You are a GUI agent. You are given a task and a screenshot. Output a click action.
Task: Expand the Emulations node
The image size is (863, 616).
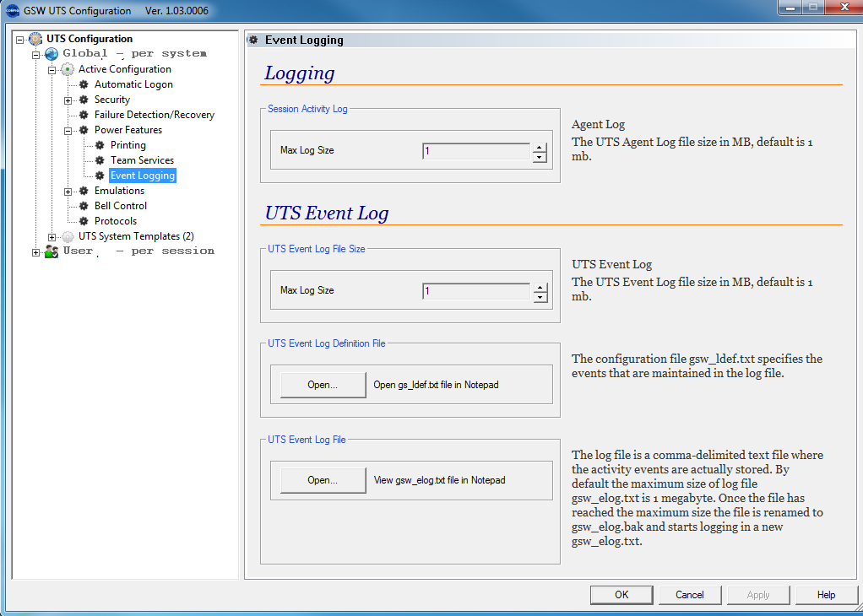[x=68, y=192]
